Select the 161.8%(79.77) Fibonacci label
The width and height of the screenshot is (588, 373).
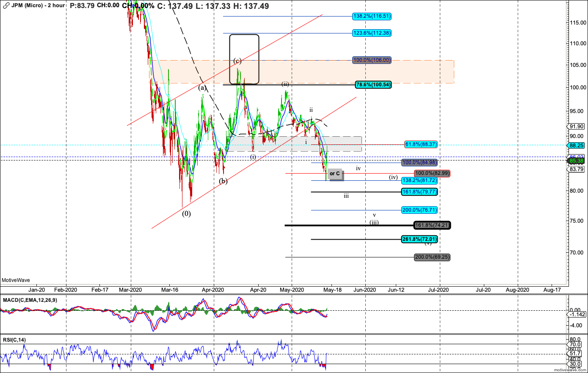point(419,192)
